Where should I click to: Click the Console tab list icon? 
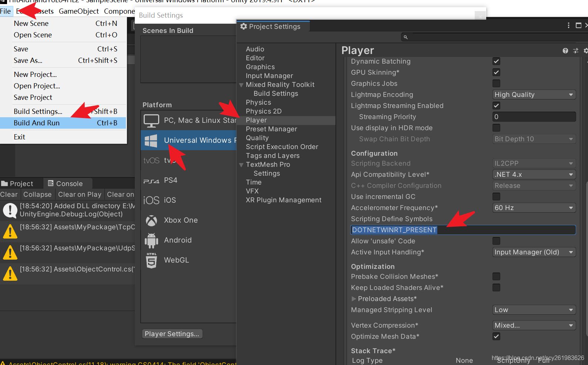click(51, 183)
